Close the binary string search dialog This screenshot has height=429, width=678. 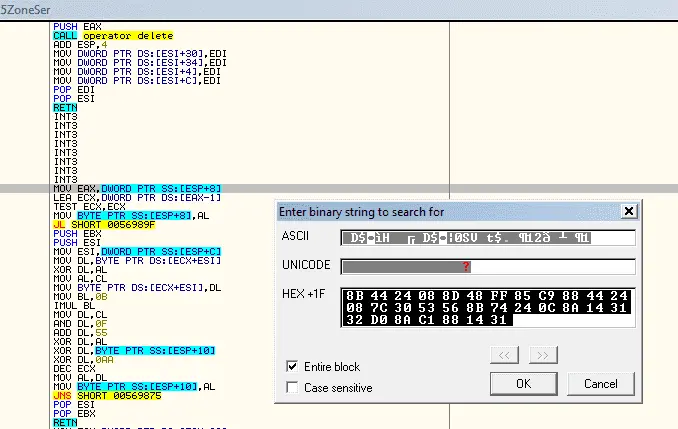[x=629, y=211]
